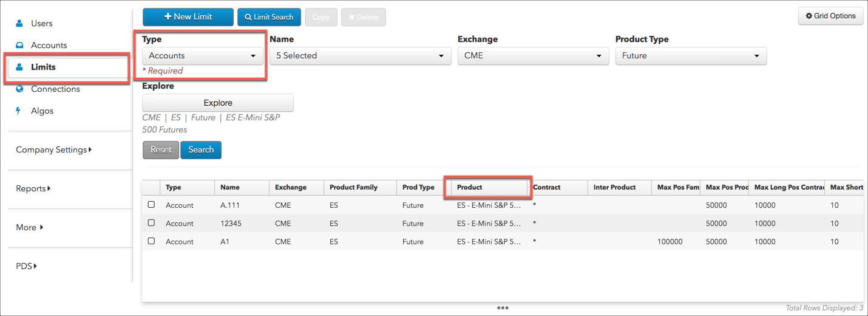This screenshot has width=868, height=316.
Task: Click the Accounts inbox icon in sidebar
Action: (x=19, y=45)
